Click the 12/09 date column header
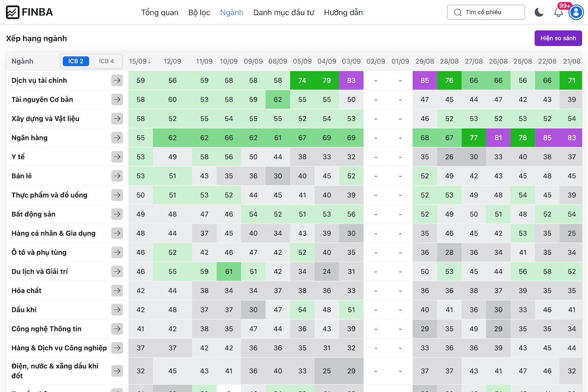Screen dimensions: 588x392 (172, 61)
